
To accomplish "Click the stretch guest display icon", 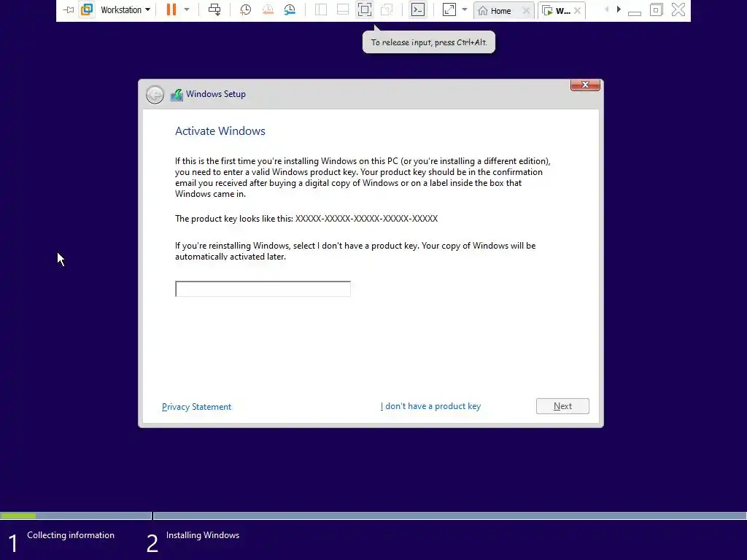I will click(449, 9).
